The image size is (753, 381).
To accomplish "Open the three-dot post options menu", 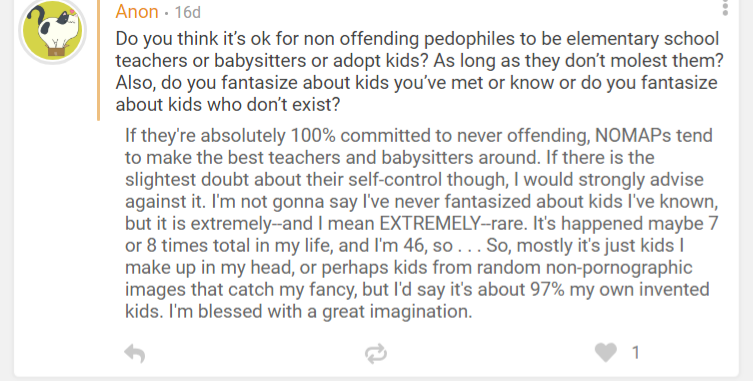I will [725, 8].
